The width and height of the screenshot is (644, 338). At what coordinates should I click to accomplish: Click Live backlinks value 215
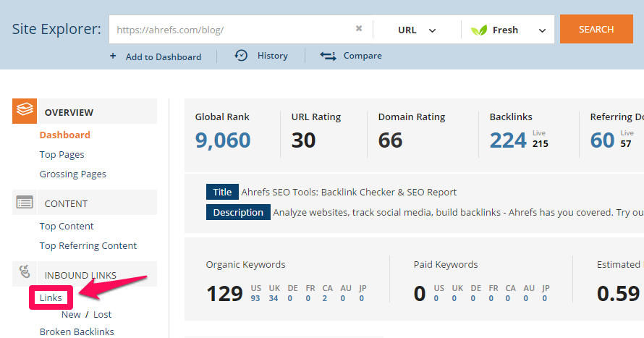pos(540,144)
